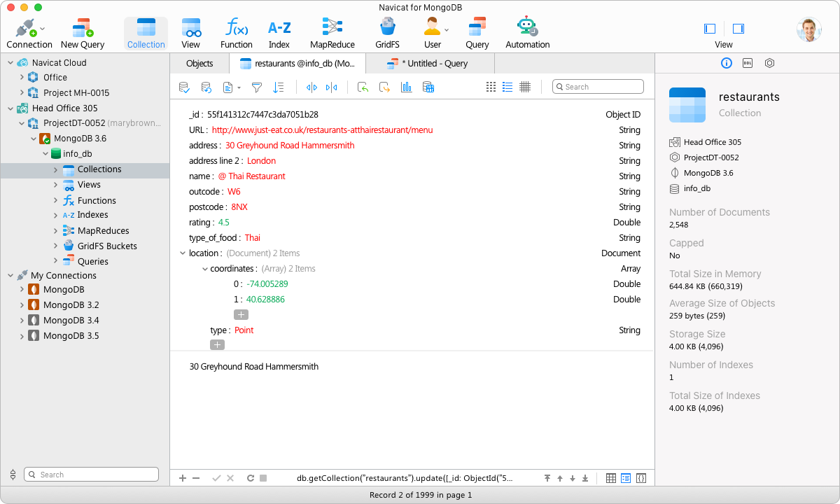840x504 pixels.
Task: Click the refresh database icon
Action: point(206,87)
